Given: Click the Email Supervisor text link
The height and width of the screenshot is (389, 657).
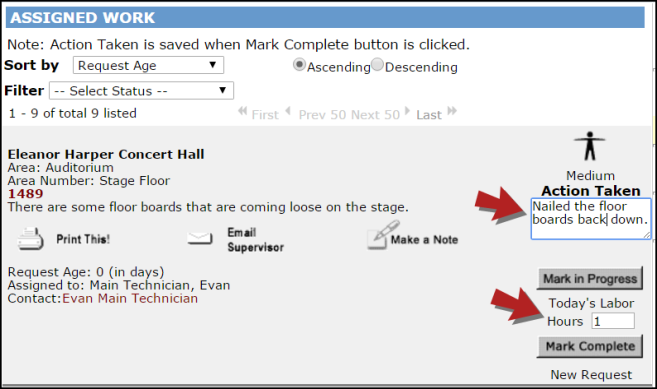Looking at the screenshot, I should 256,240.
